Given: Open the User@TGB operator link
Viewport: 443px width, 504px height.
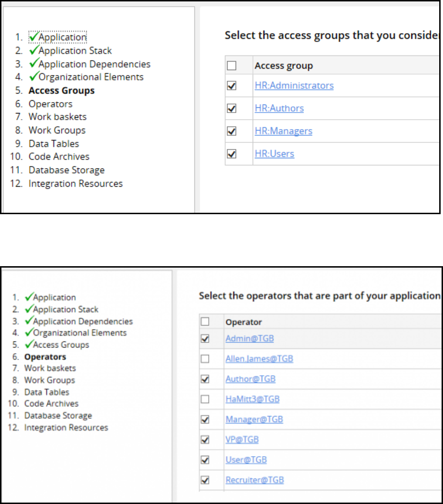Looking at the screenshot, I should (x=246, y=460).
